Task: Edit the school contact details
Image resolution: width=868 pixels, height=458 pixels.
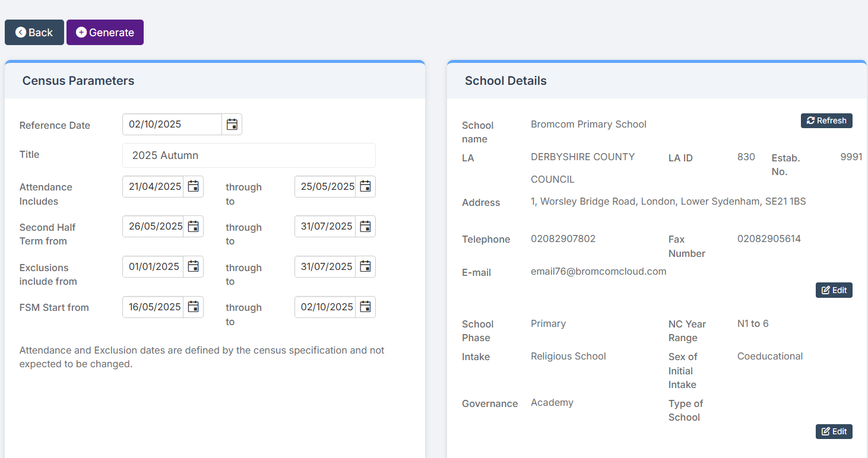Action: [x=834, y=290]
